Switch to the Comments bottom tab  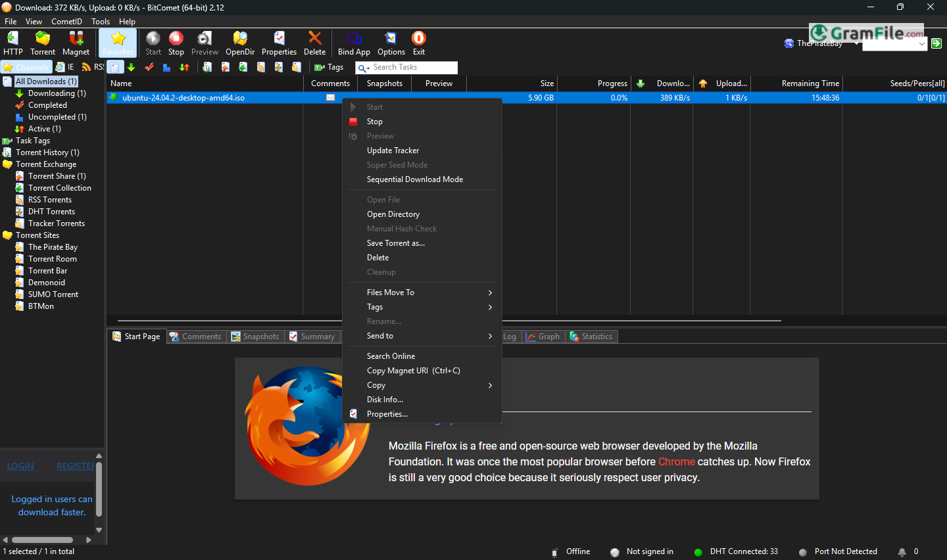pyautogui.click(x=195, y=337)
